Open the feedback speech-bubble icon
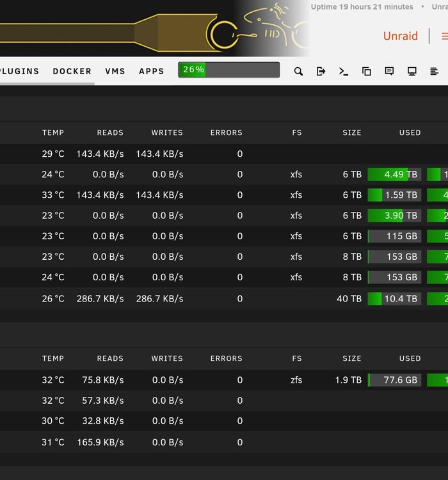 [389, 71]
